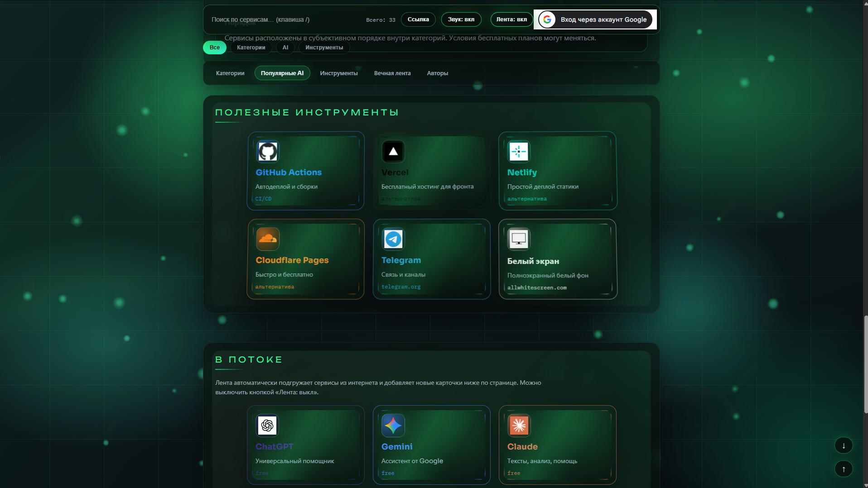The width and height of the screenshot is (868, 488).
Task: Select the Claude starburst icon
Action: click(x=519, y=426)
